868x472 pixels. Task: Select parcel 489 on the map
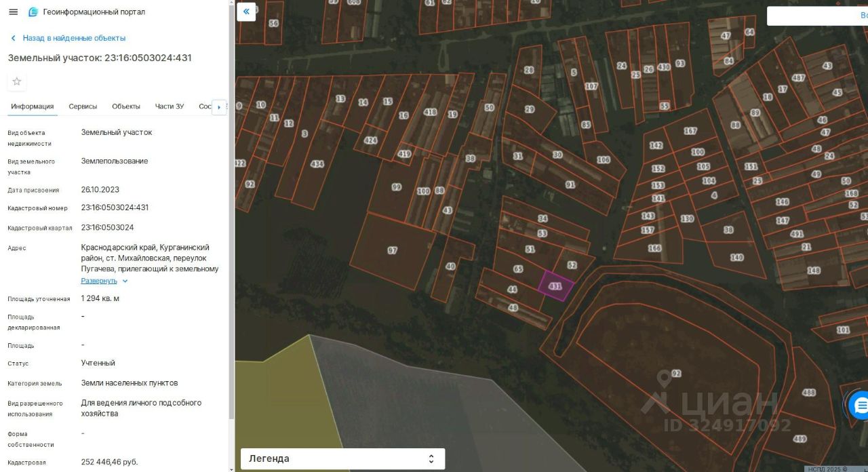click(x=800, y=439)
